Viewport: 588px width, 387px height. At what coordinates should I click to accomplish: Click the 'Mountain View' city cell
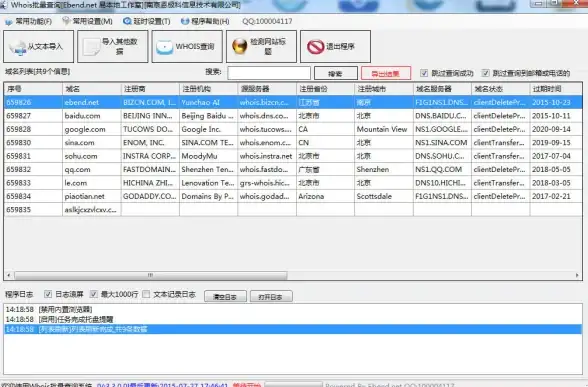pyautogui.click(x=384, y=129)
